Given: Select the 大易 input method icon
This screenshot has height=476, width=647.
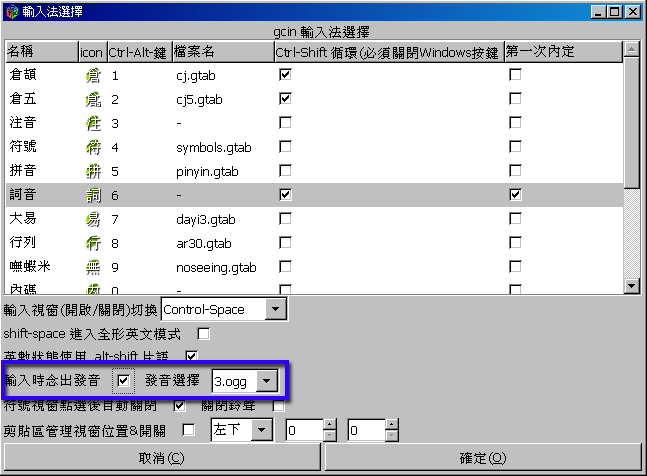Looking at the screenshot, I should point(93,219).
